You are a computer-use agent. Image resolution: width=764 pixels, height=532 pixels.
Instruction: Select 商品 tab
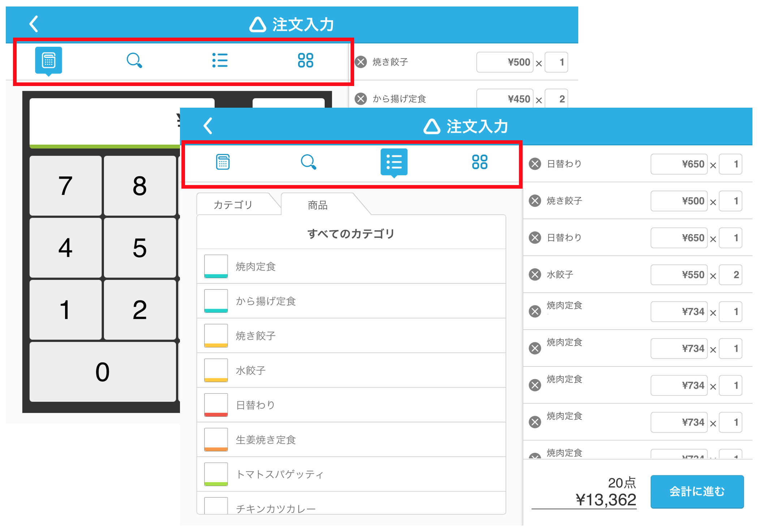pos(318,205)
